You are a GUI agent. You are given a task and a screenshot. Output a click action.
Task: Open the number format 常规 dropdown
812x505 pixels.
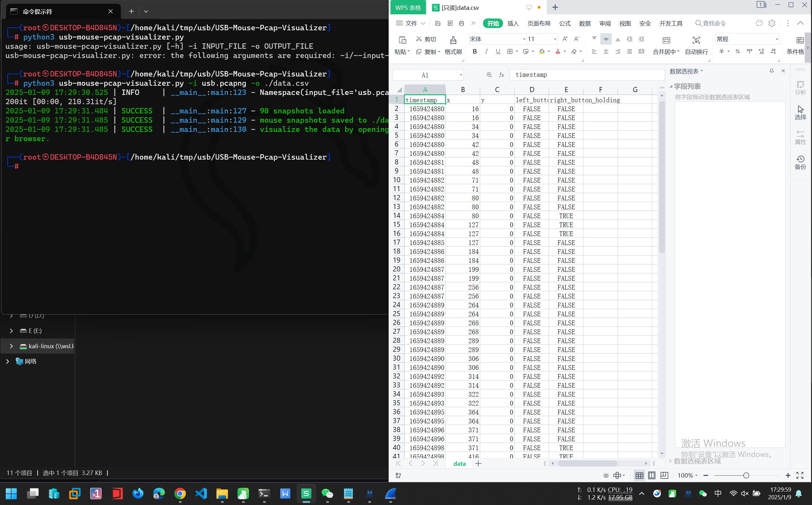(777, 40)
